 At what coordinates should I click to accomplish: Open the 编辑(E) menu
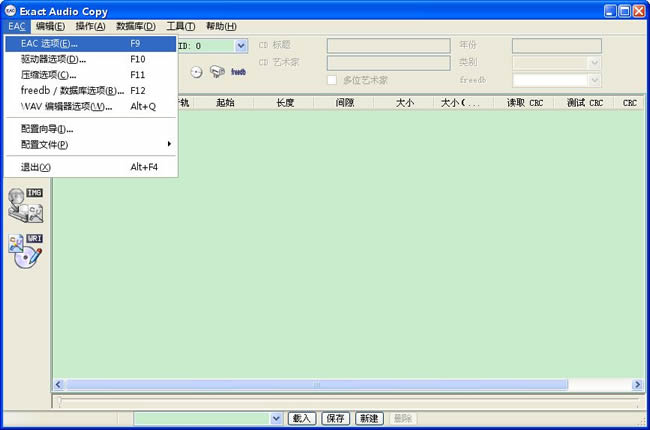tap(50, 27)
